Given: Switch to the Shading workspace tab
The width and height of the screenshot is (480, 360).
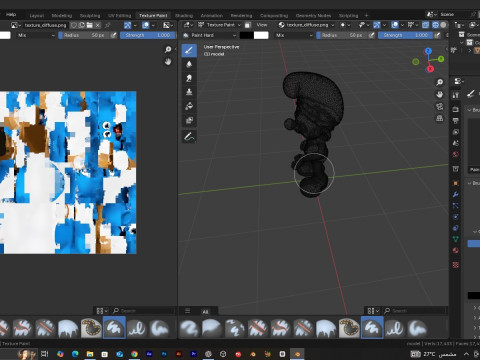Looking at the screenshot, I should tap(184, 16).
